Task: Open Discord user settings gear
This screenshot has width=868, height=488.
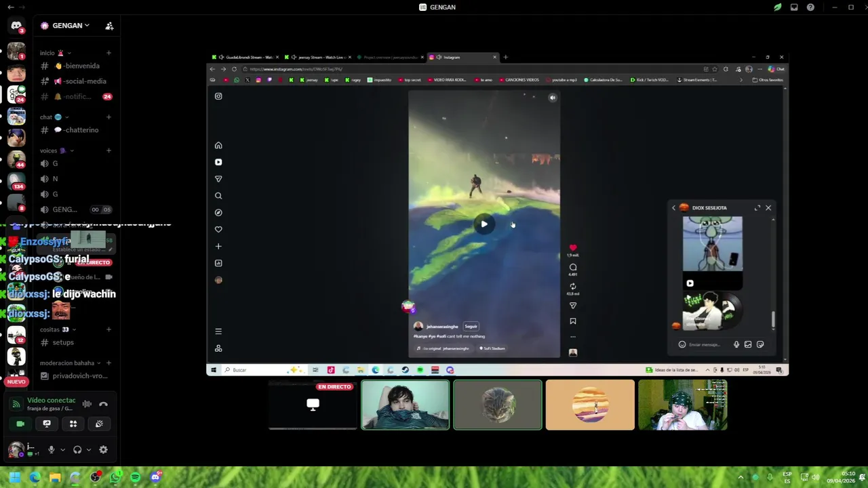Action: pos(103,449)
